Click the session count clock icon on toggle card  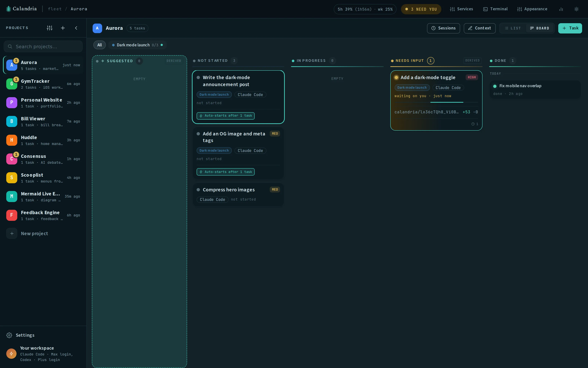(x=473, y=124)
